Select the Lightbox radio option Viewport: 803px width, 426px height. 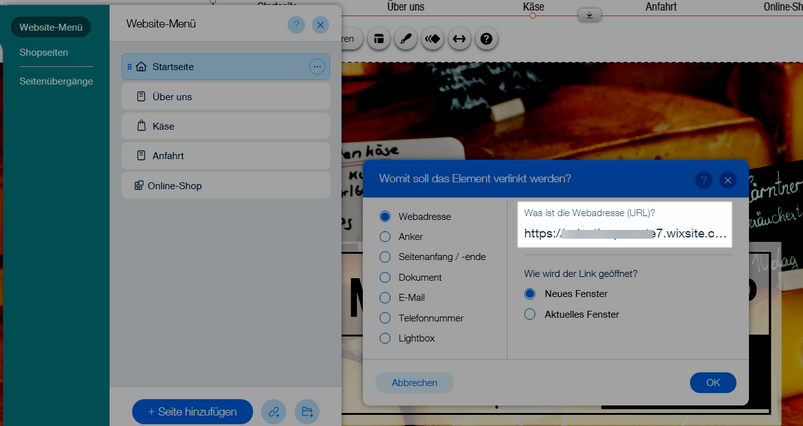coord(385,338)
